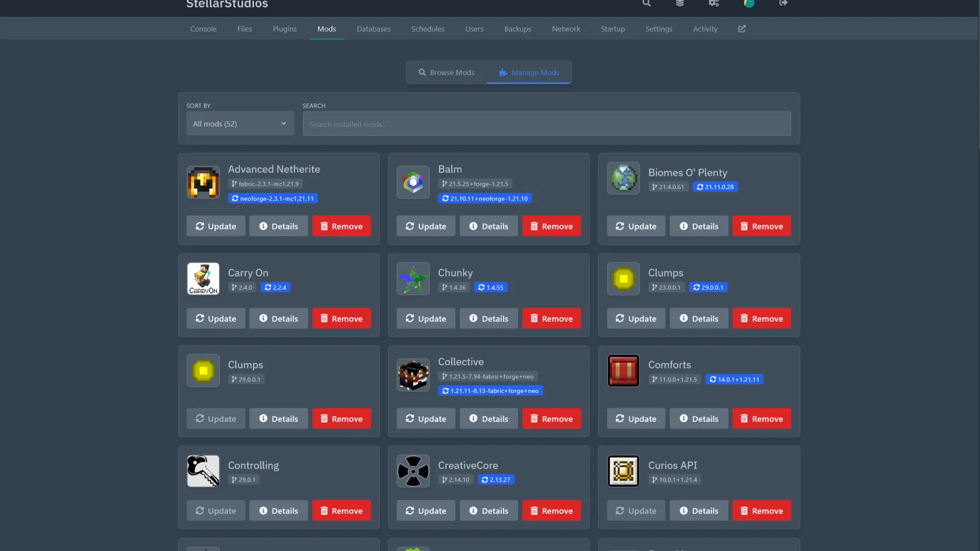Remove the Carry On mod

[x=341, y=318]
